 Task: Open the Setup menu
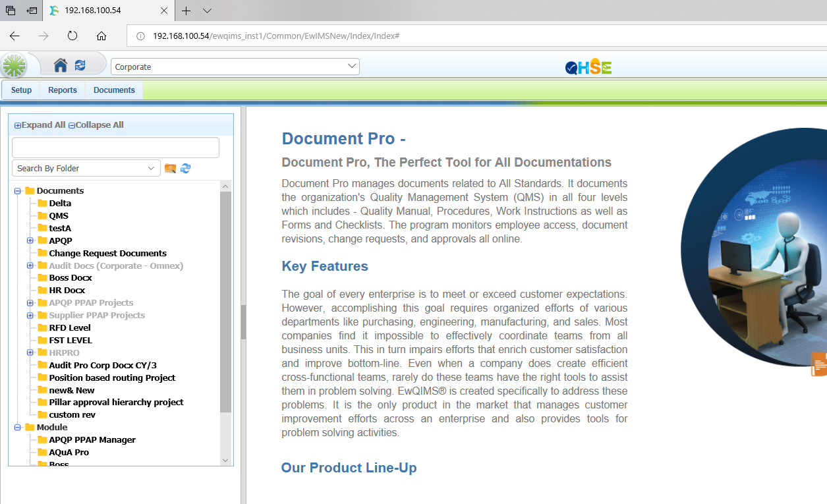coord(21,90)
